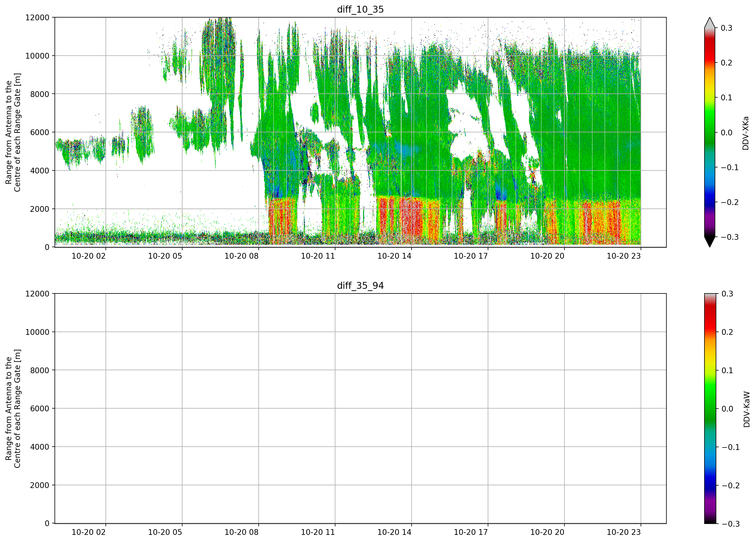Click the bottom plot's range y-axis label
756x542 pixels.
13,409
